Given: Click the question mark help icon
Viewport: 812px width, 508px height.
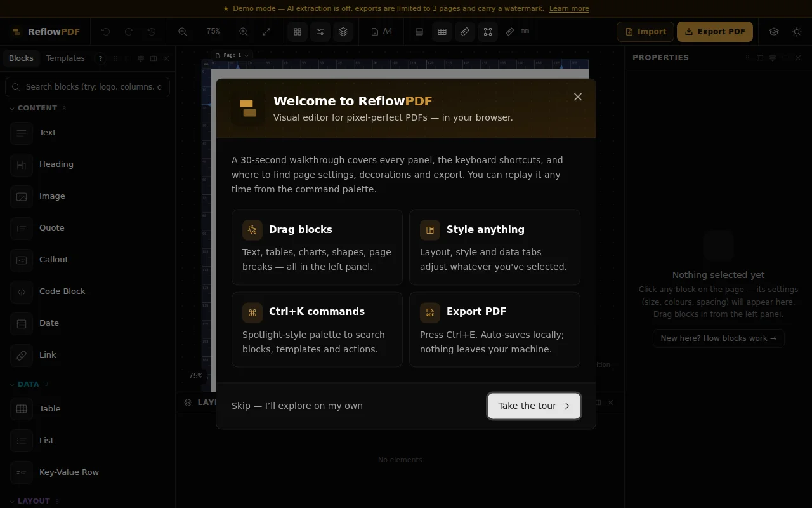Looking at the screenshot, I should [x=100, y=58].
